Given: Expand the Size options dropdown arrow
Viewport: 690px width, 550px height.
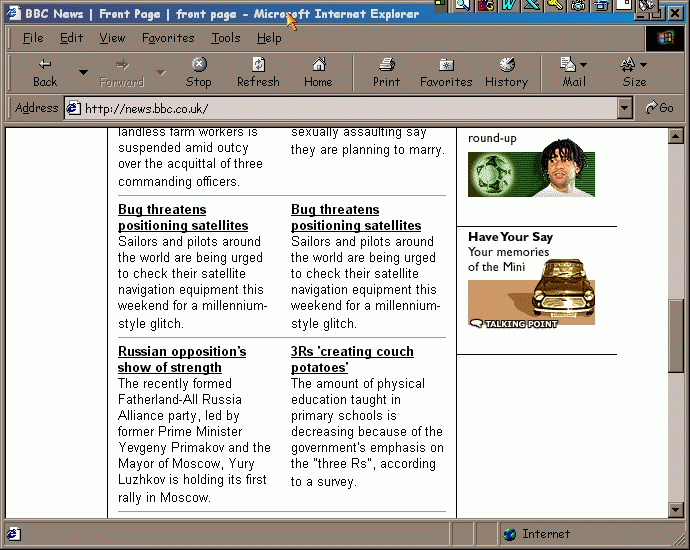Looking at the screenshot, I should [643, 65].
